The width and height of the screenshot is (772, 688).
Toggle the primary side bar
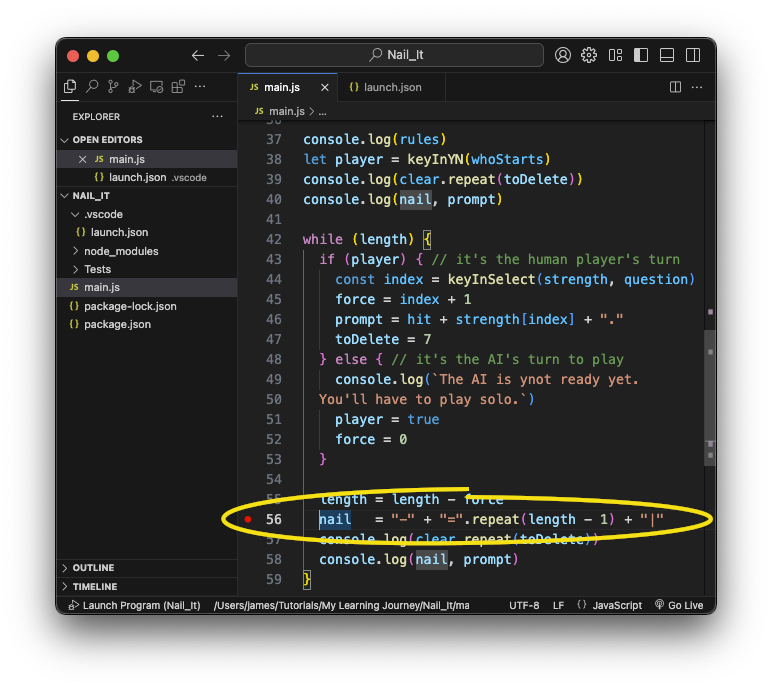pos(641,55)
